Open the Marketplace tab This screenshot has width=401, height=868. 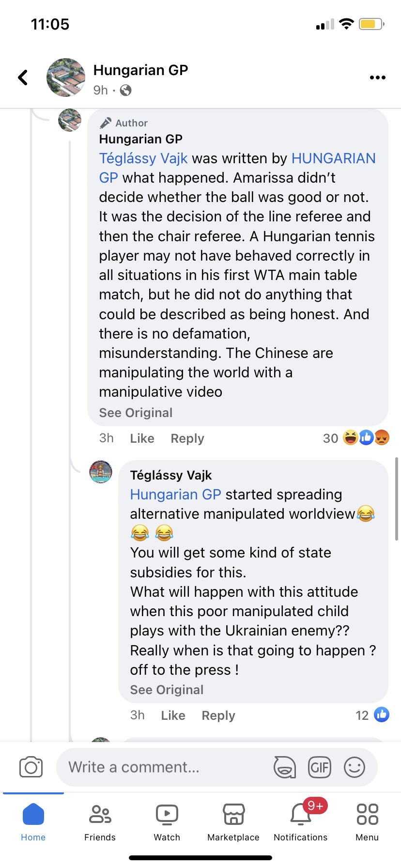233,822
